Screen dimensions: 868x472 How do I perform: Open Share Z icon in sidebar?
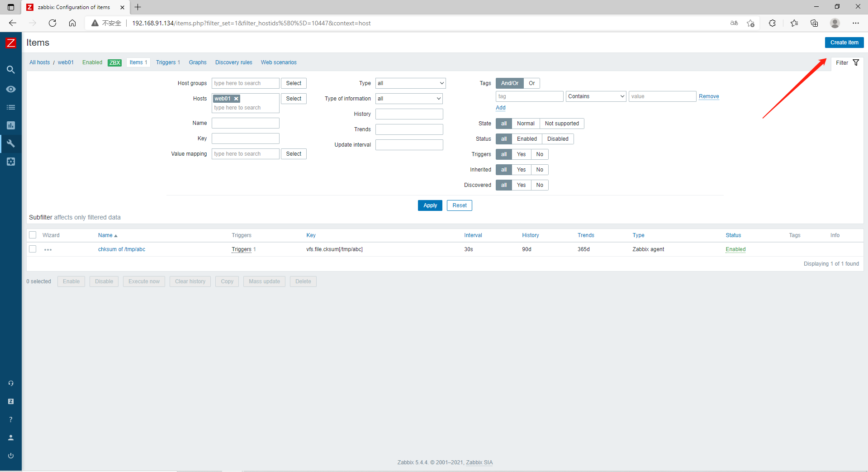point(11,401)
